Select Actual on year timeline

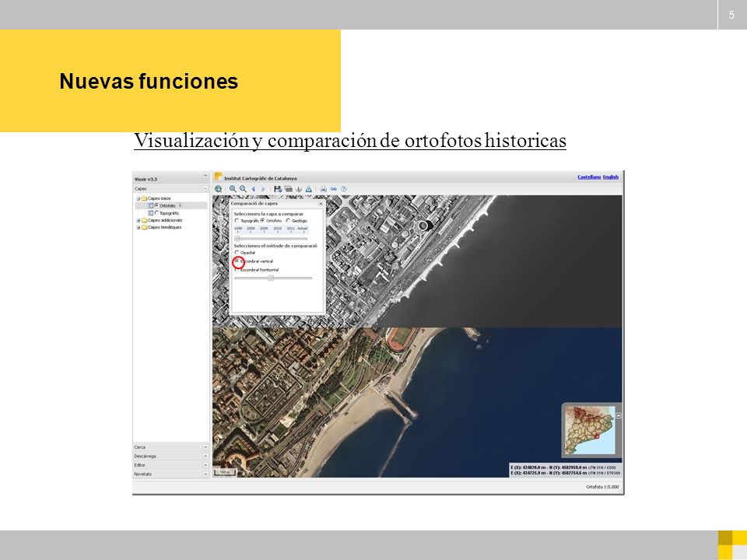tap(303, 229)
